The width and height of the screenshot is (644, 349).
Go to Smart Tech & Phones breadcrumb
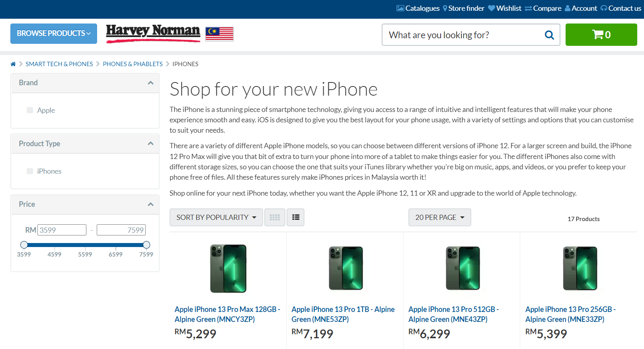pyautogui.click(x=59, y=64)
